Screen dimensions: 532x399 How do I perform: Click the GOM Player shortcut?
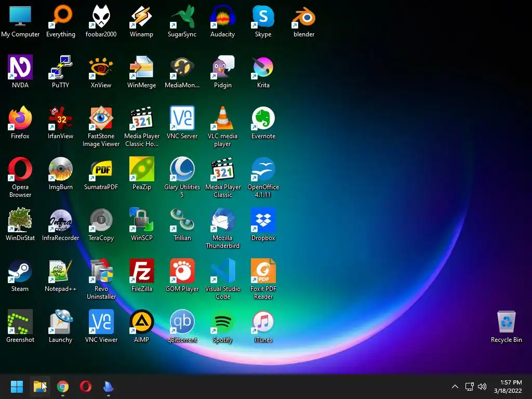pyautogui.click(x=182, y=271)
